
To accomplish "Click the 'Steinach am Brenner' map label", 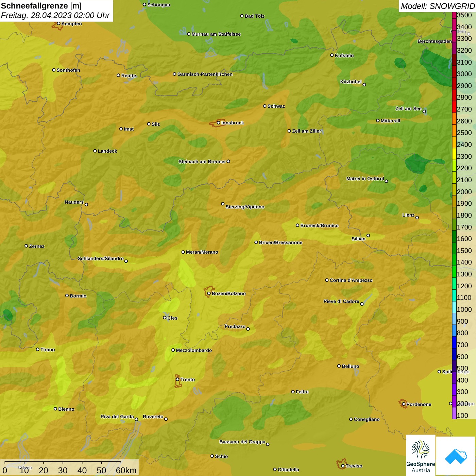I will pos(202,161).
